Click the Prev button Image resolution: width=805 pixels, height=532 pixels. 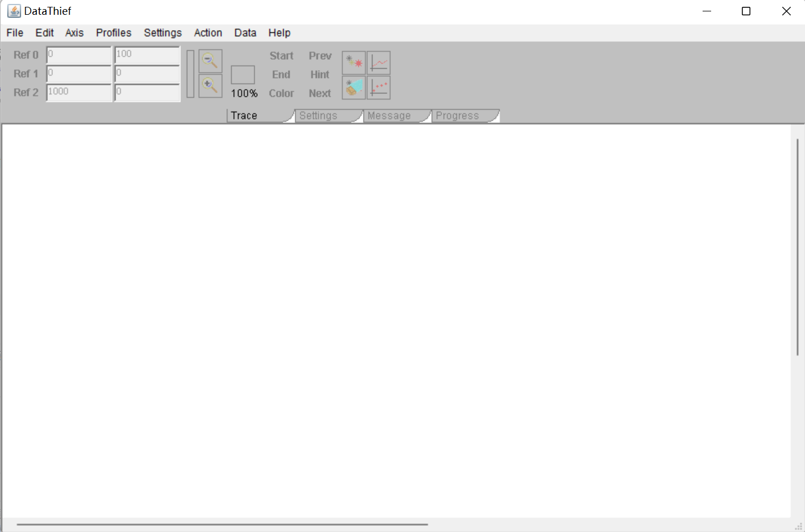tap(320, 56)
